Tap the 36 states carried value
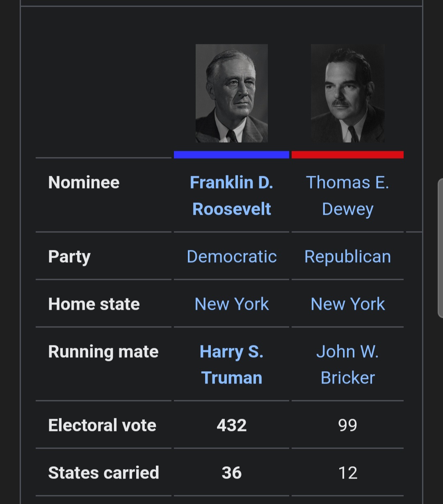Viewport: 443px width, 504px height. pyautogui.click(x=232, y=473)
